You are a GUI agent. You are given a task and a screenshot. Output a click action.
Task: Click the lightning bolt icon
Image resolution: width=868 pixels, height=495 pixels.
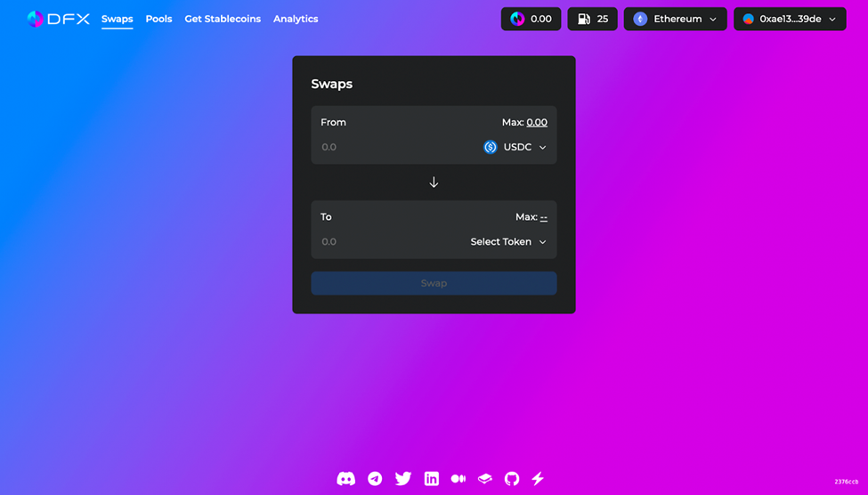(538, 479)
